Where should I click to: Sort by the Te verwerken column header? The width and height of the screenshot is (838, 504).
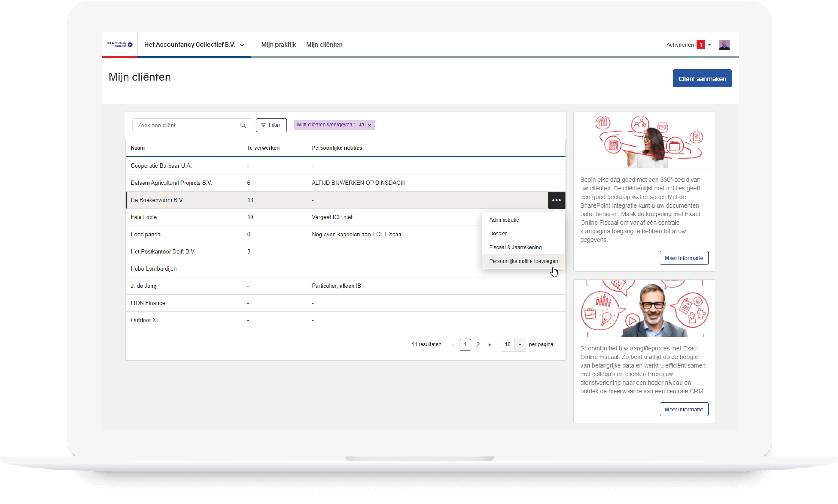[x=263, y=148]
